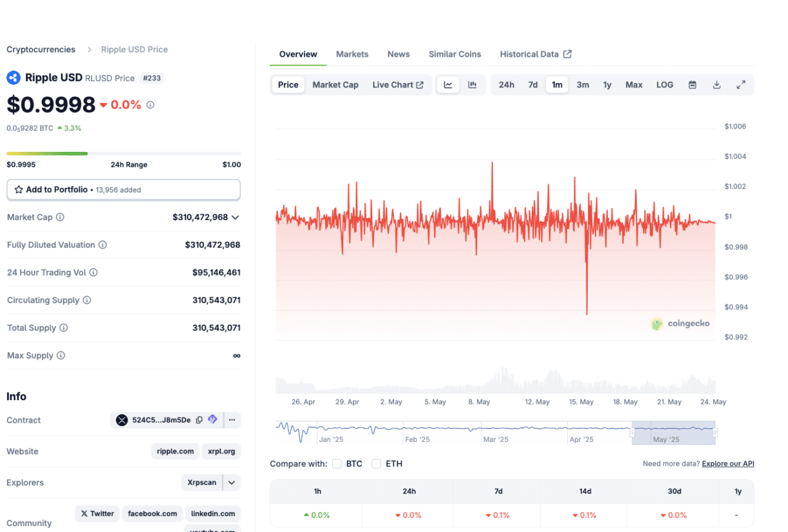The image size is (788, 532).
Task: Open the Similar Coins tab
Action: [455, 54]
